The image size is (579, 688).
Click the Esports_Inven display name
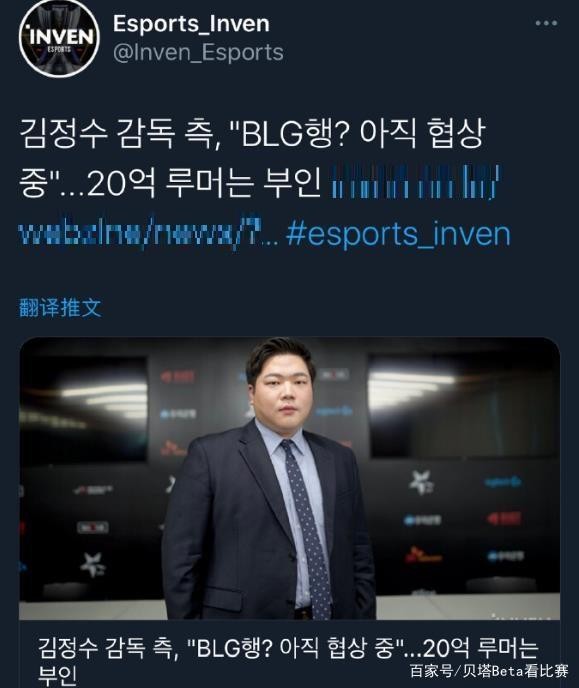[x=191, y=24]
